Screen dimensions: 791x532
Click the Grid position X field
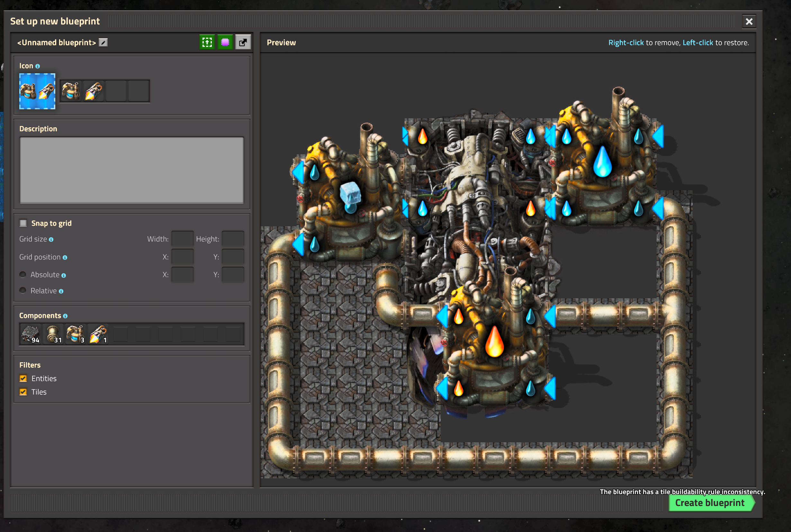[x=183, y=257]
